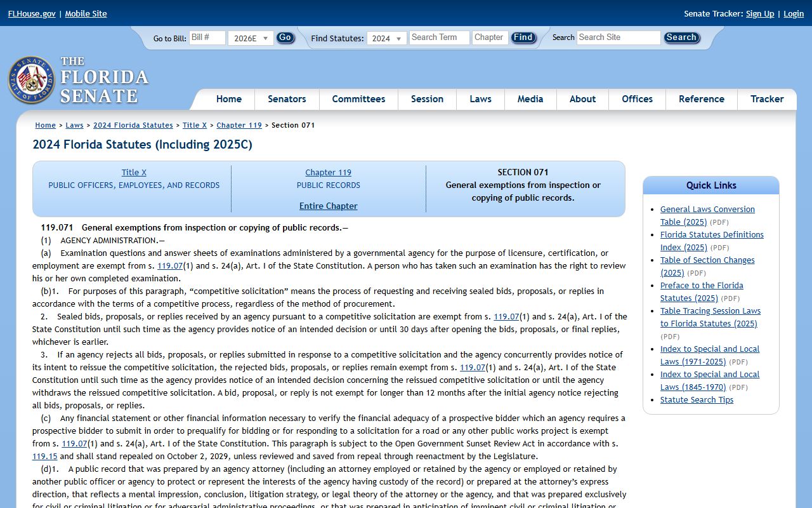Open the Laws menu tab
The width and height of the screenshot is (812, 508).
click(480, 99)
